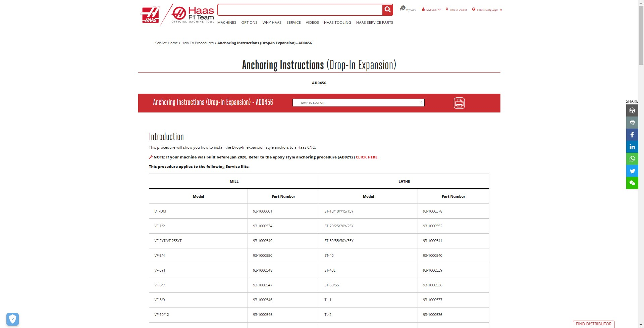Click the print icon in red banner
Image resolution: width=644 pixels, height=328 pixels.
coord(459,103)
